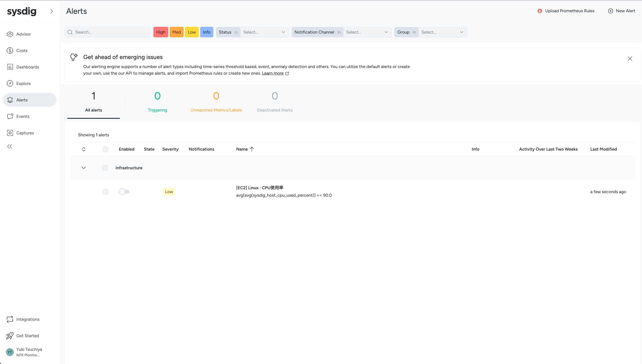The width and height of the screenshot is (642, 364).
Task: Open Captures sidebar icon
Action: click(10, 133)
